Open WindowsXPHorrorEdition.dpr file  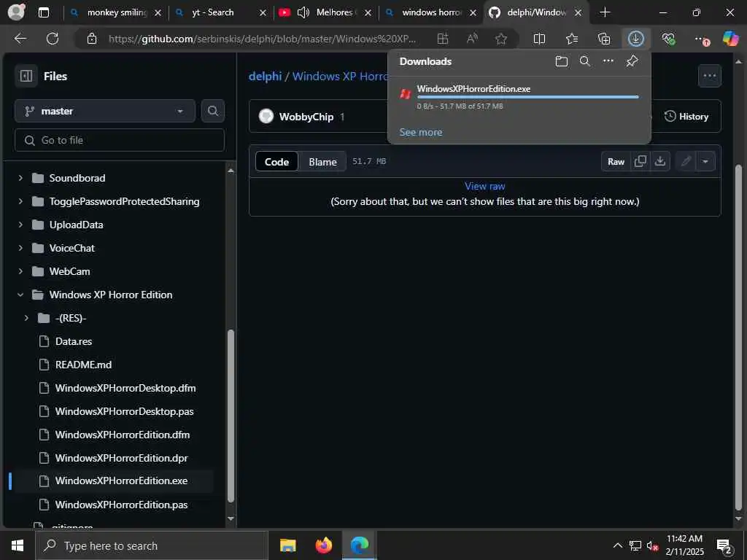click(x=122, y=458)
